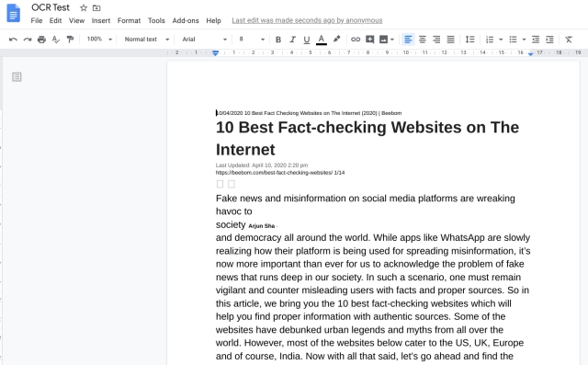
Task: Open the text color picker
Action: (322, 39)
